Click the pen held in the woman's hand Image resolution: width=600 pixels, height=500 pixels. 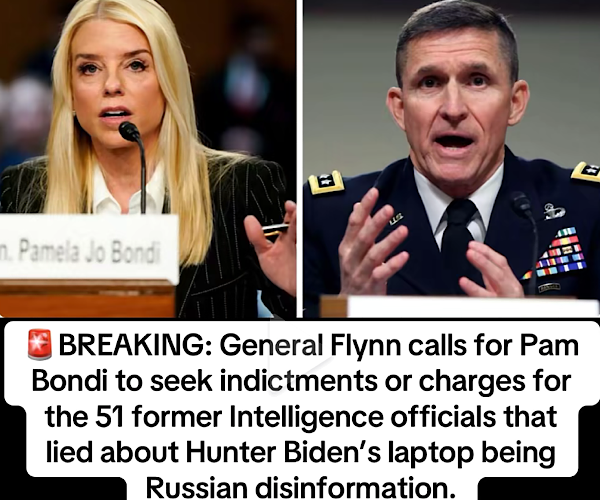click(275, 228)
